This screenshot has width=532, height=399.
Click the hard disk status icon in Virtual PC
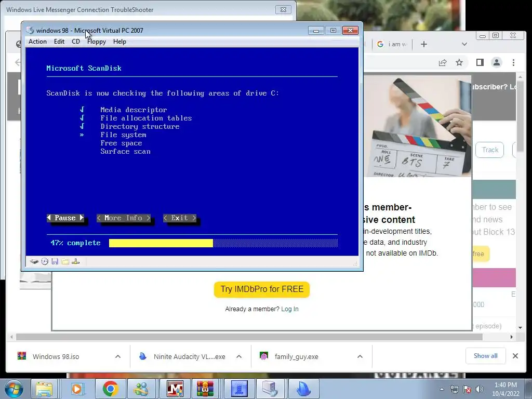(34, 262)
